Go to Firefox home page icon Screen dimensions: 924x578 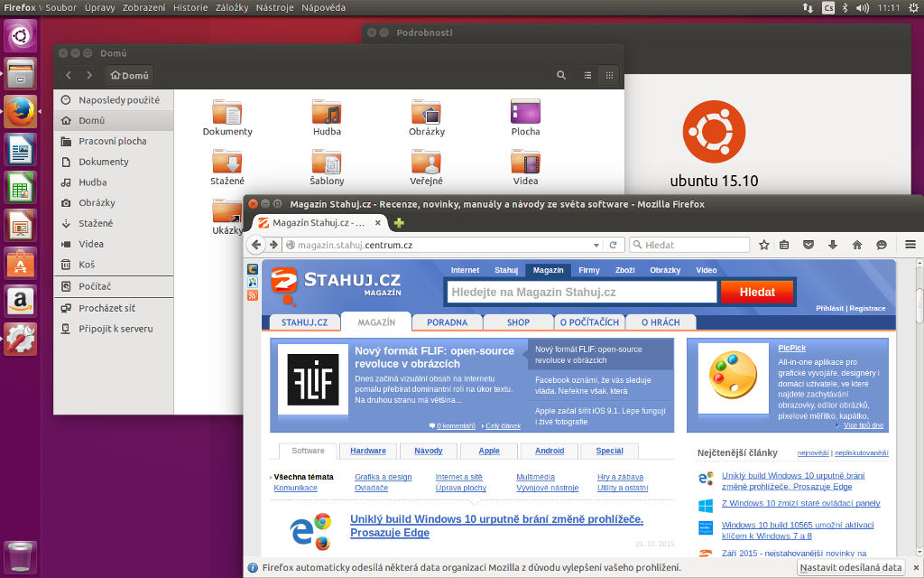(857, 245)
